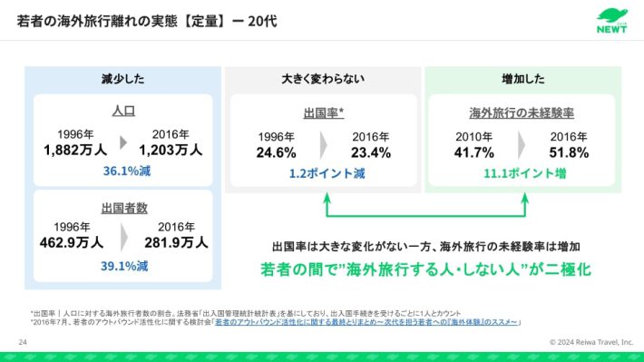
Task: Select the 大きく変わらない column header
Action: [x=323, y=79]
